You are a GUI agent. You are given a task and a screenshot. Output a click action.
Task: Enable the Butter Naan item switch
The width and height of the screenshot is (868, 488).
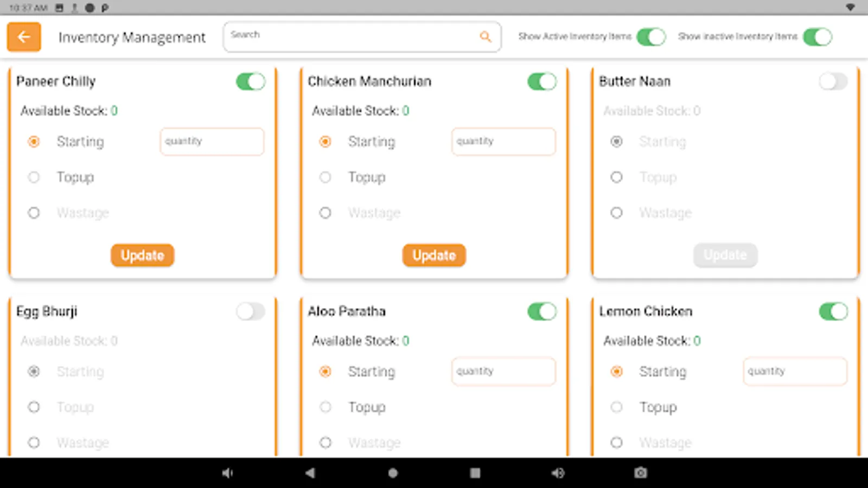(833, 82)
